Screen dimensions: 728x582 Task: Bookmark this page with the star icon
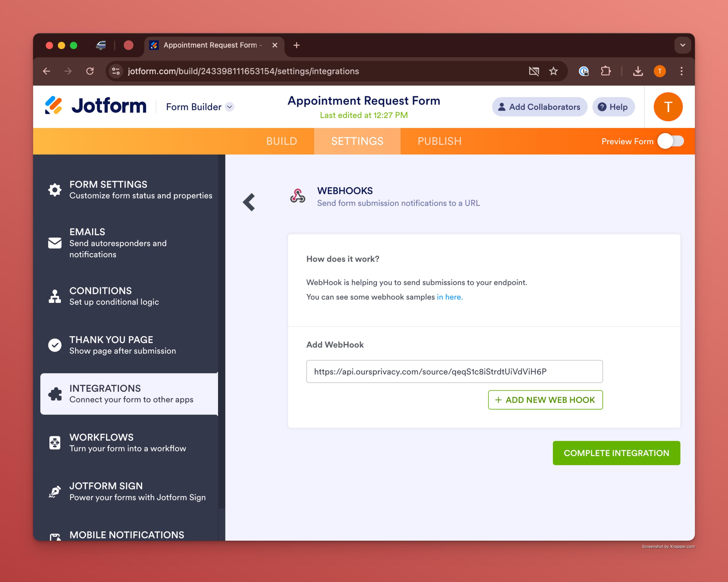pos(553,71)
